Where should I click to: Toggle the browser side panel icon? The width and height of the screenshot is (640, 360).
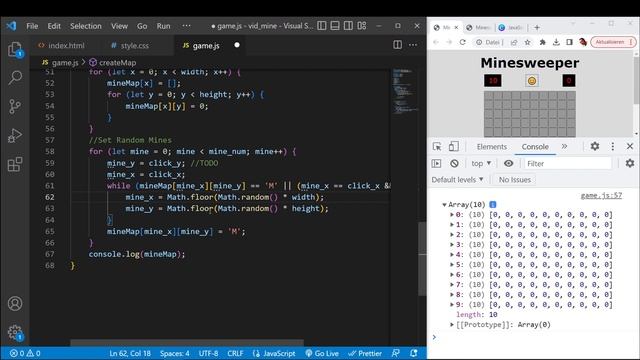coord(569,42)
